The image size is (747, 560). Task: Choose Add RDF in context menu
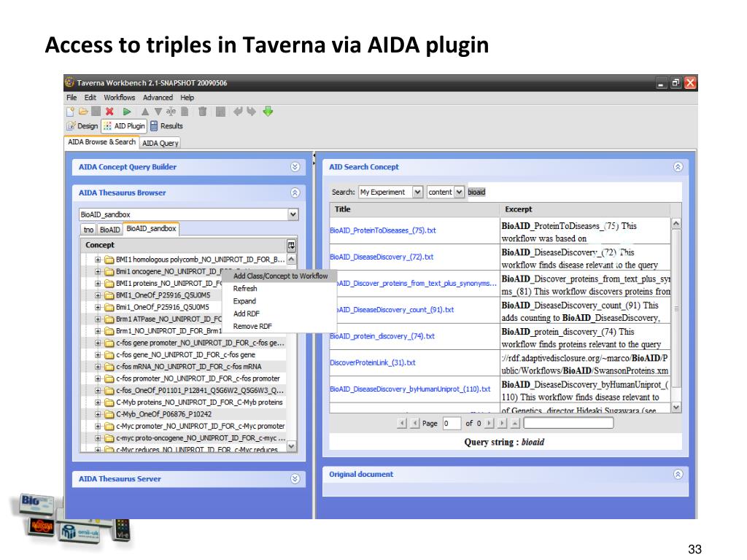click(280, 314)
